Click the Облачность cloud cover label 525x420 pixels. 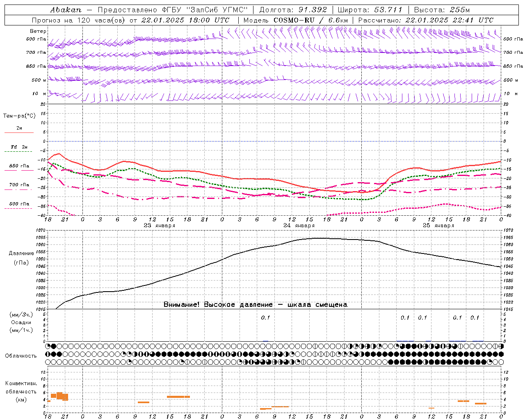point(21,356)
